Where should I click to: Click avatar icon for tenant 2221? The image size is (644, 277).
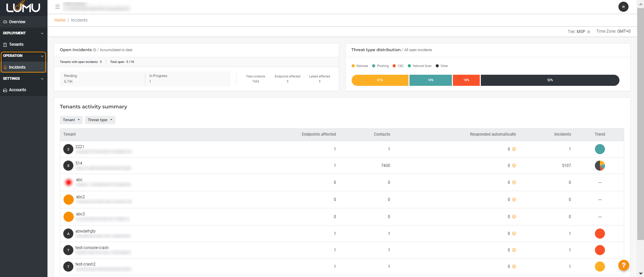[x=68, y=149]
